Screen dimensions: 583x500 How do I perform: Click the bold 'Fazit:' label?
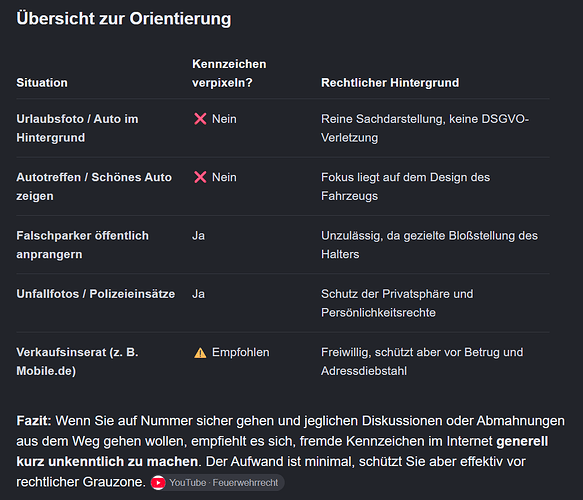point(34,421)
